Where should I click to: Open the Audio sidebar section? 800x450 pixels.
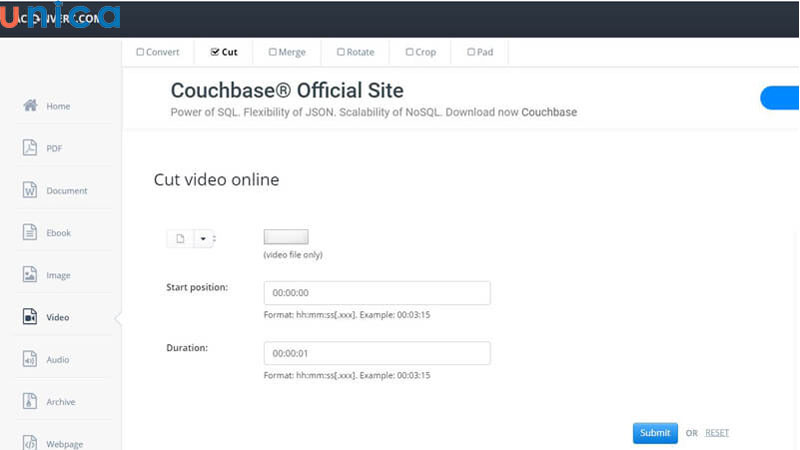coord(58,360)
